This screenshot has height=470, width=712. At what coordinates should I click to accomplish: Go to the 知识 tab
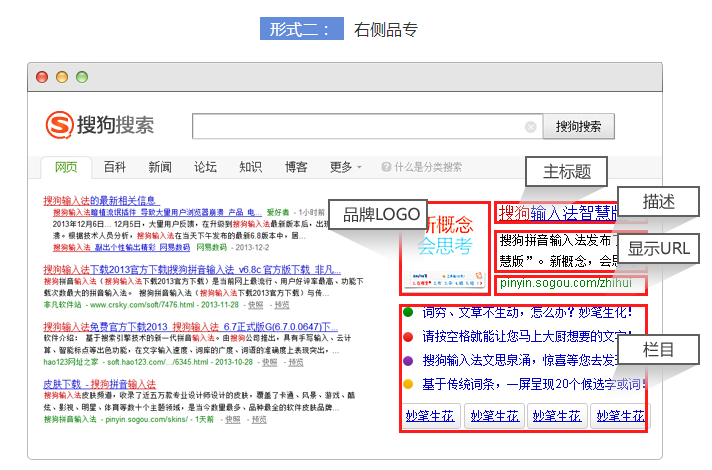tap(250, 167)
